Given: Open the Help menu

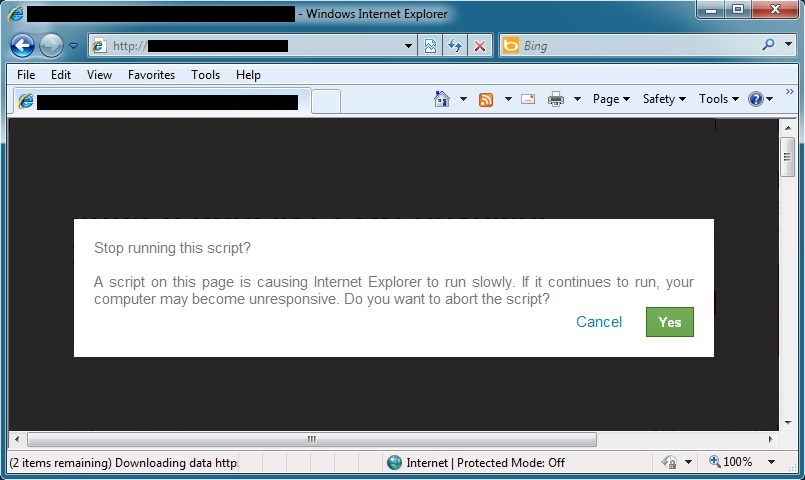Looking at the screenshot, I should 248,74.
